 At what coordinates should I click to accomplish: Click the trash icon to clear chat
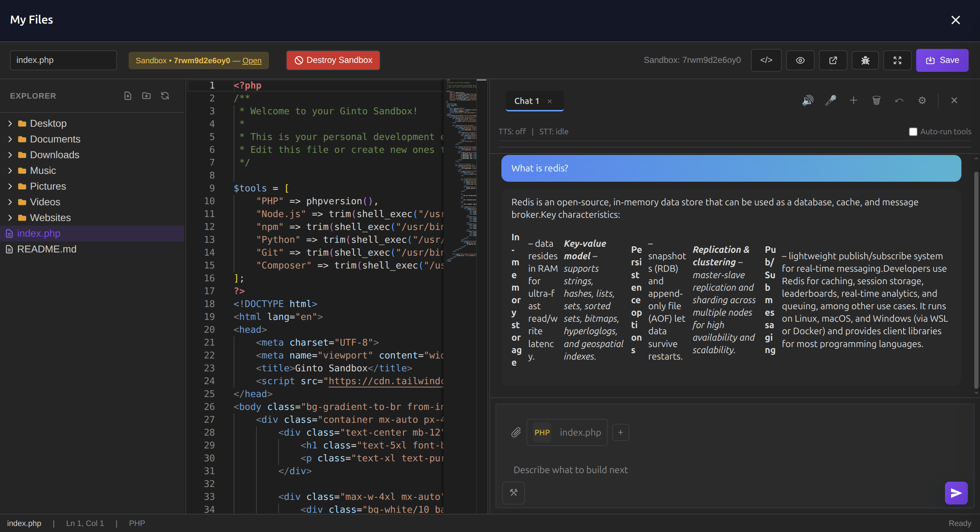pos(876,100)
